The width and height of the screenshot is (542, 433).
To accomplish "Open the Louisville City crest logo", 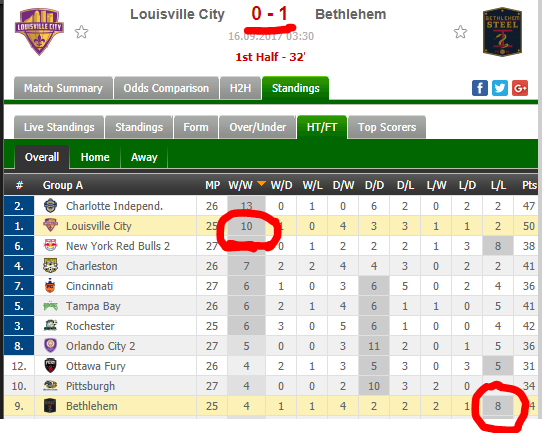I will tap(39, 31).
